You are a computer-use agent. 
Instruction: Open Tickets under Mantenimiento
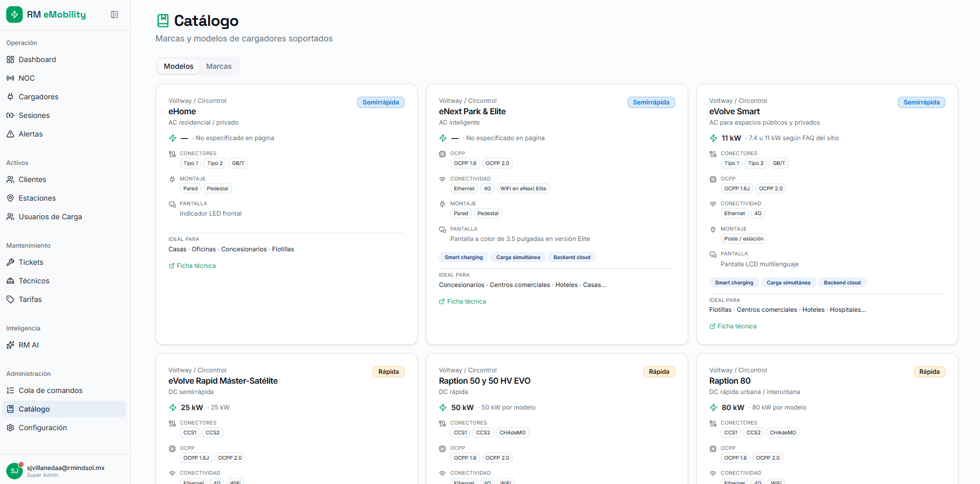[64, 262]
